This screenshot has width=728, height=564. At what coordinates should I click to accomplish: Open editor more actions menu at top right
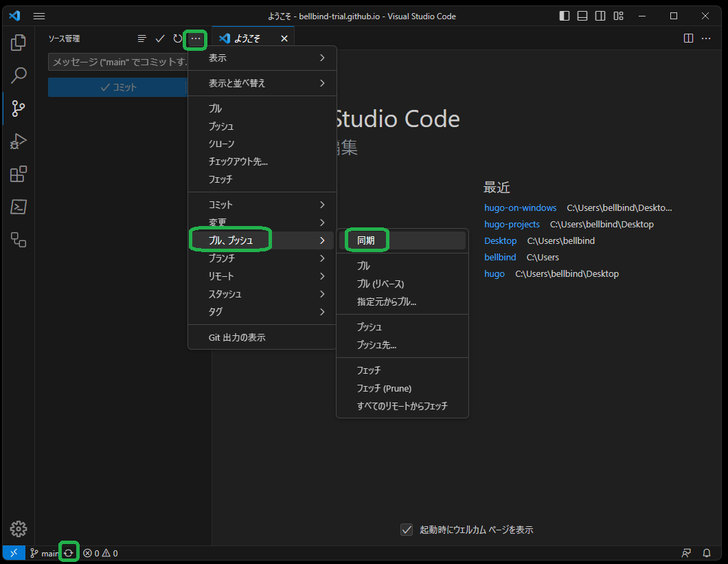(706, 38)
